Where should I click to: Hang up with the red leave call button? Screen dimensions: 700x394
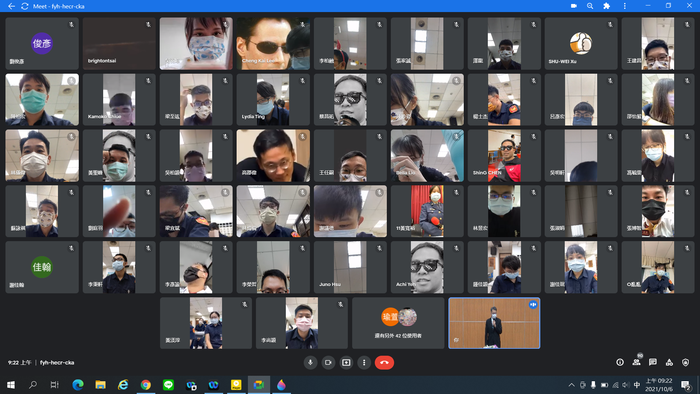(384, 362)
